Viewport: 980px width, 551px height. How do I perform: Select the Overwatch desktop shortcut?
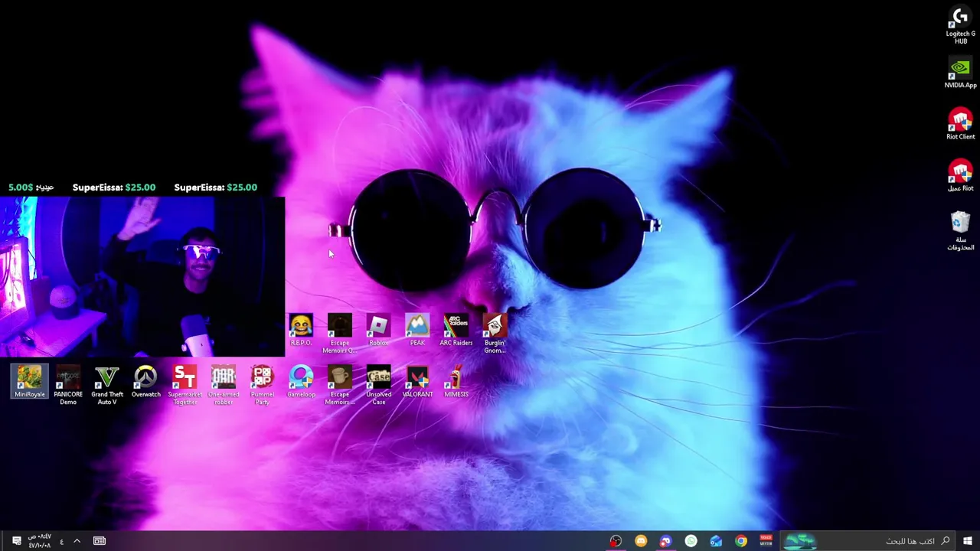pyautogui.click(x=145, y=382)
